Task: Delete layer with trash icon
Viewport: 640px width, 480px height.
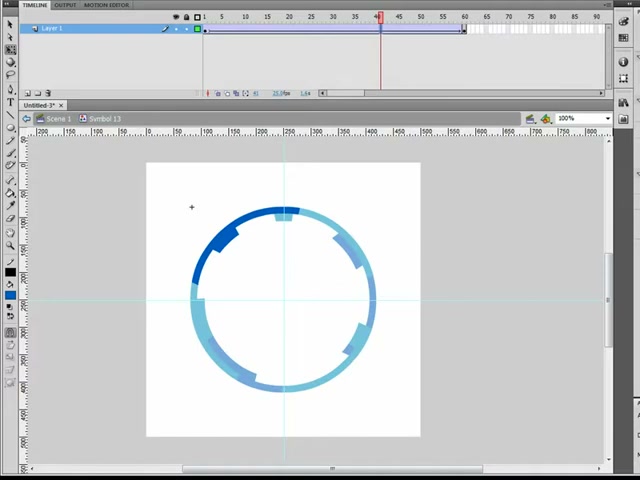Action: (x=48, y=93)
